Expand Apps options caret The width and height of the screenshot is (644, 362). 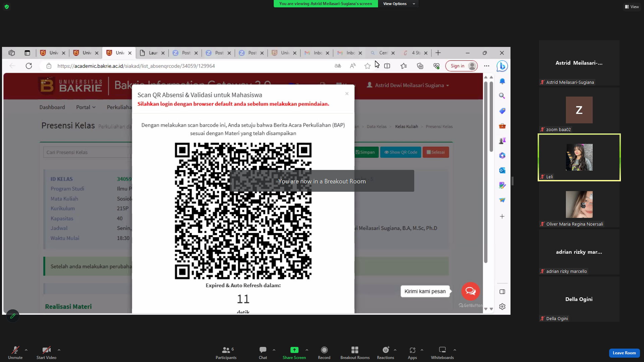tap(422, 350)
